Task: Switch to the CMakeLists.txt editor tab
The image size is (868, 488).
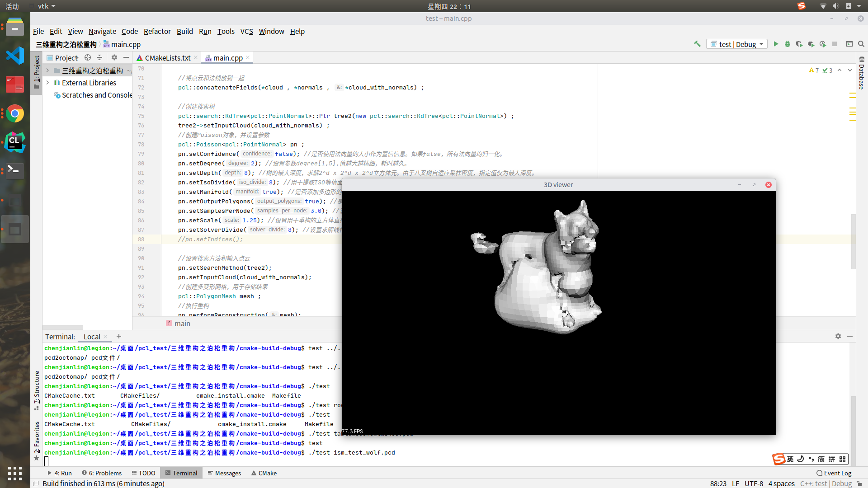Action: pos(167,58)
